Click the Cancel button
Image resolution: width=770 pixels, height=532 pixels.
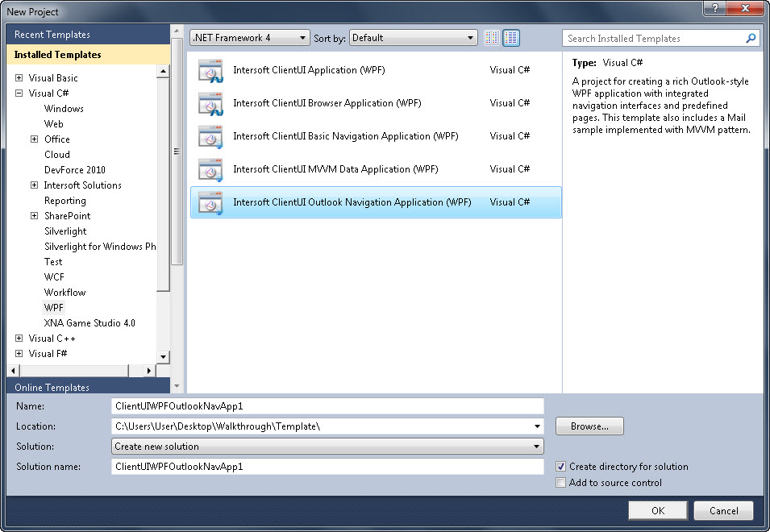point(723,510)
